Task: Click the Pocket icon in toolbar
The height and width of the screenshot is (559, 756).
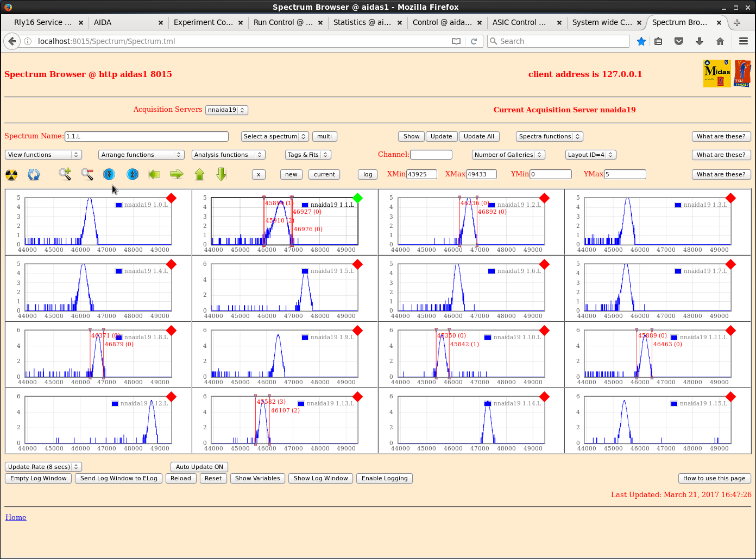Action: pyautogui.click(x=679, y=41)
